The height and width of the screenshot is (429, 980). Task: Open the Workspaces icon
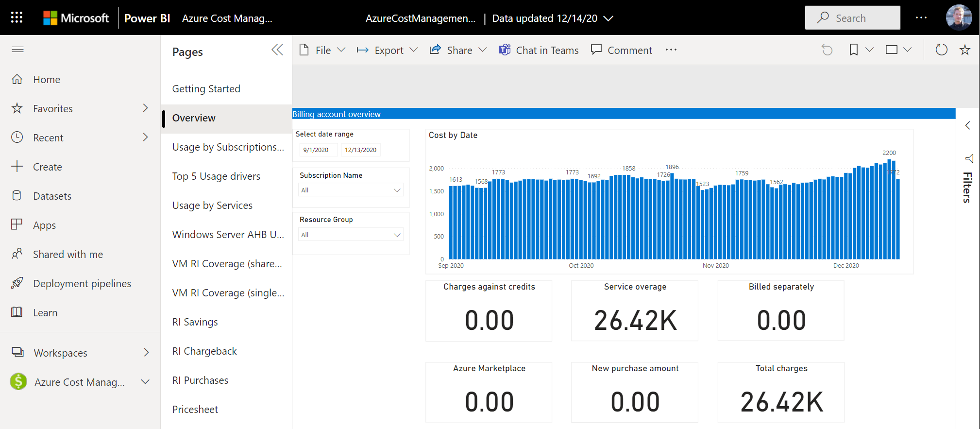tap(17, 352)
